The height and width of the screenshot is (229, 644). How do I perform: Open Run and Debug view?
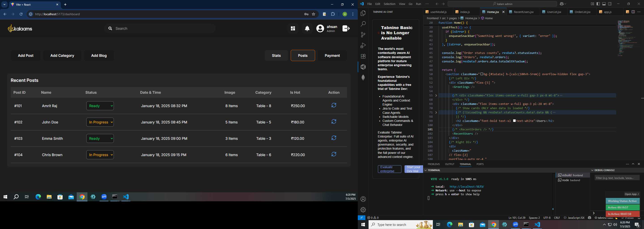click(x=363, y=45)
